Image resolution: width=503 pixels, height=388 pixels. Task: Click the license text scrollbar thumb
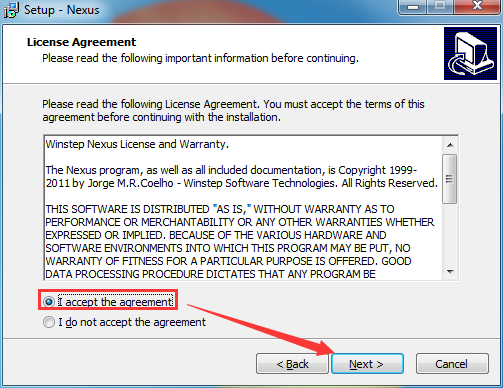pos(450,179)
